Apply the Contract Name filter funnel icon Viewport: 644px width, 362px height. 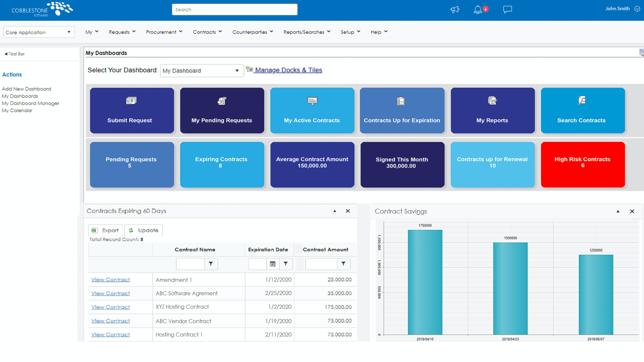tap(211, 264)
